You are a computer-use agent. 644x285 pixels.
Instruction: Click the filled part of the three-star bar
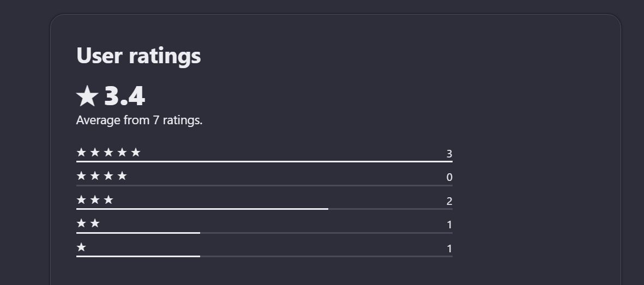[202, 209]
